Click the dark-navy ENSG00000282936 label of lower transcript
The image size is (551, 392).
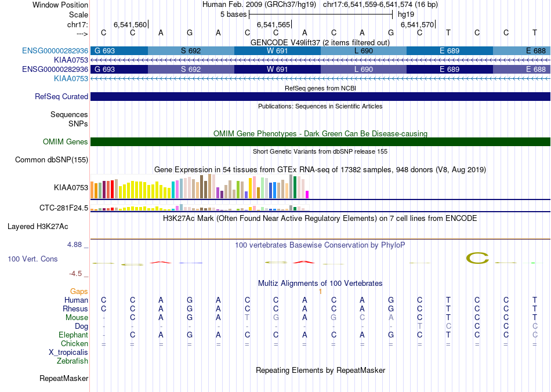[55, 69]
